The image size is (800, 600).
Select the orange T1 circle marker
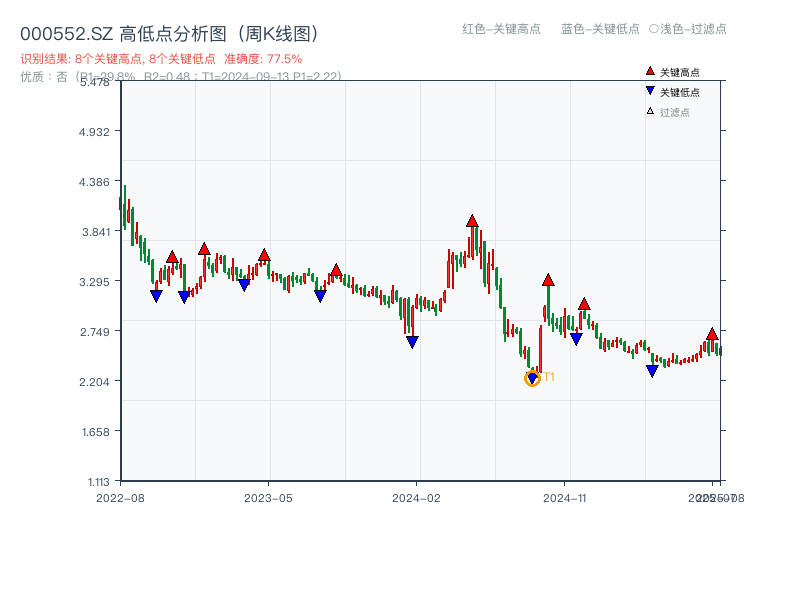[532, 378]
